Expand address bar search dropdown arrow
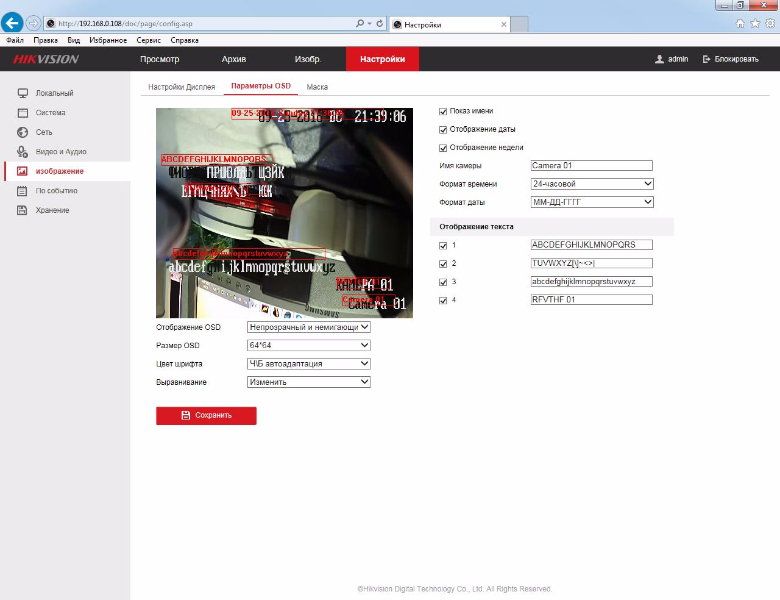 [x=370, y=23]
